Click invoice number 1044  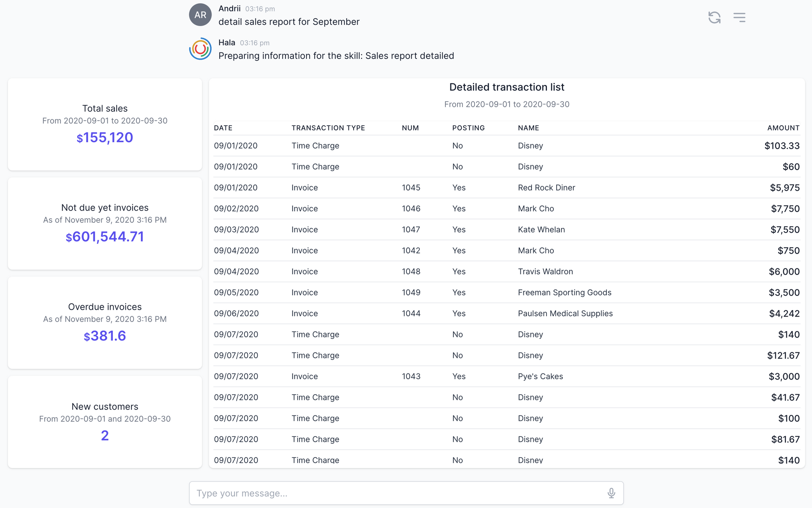(x=411, y=313)
